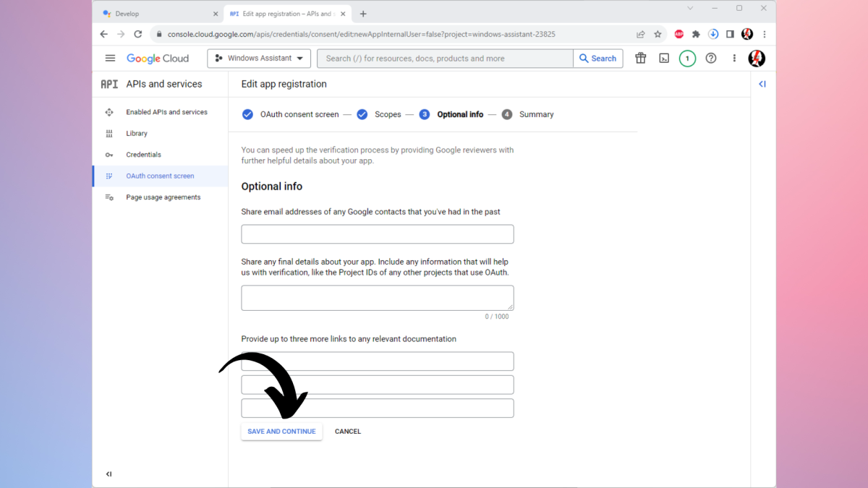Go back to OAuth consent screen step
The width and height of the screenshot is (868, 488).
point(290,114)
